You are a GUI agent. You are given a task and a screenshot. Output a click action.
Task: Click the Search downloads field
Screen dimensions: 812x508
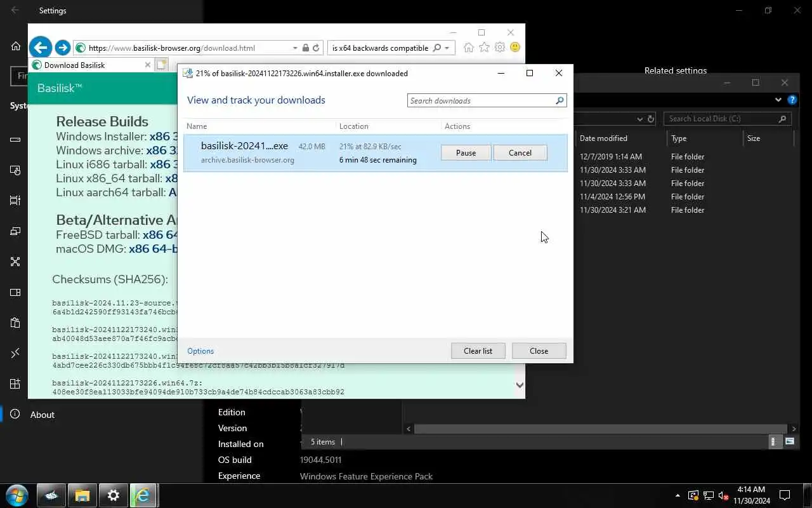click(481, 100)
